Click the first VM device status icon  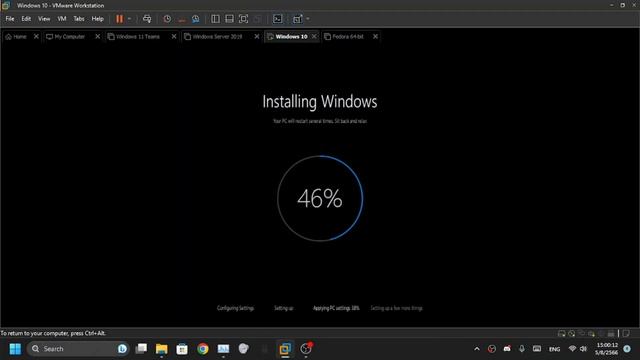pos(562,333)
